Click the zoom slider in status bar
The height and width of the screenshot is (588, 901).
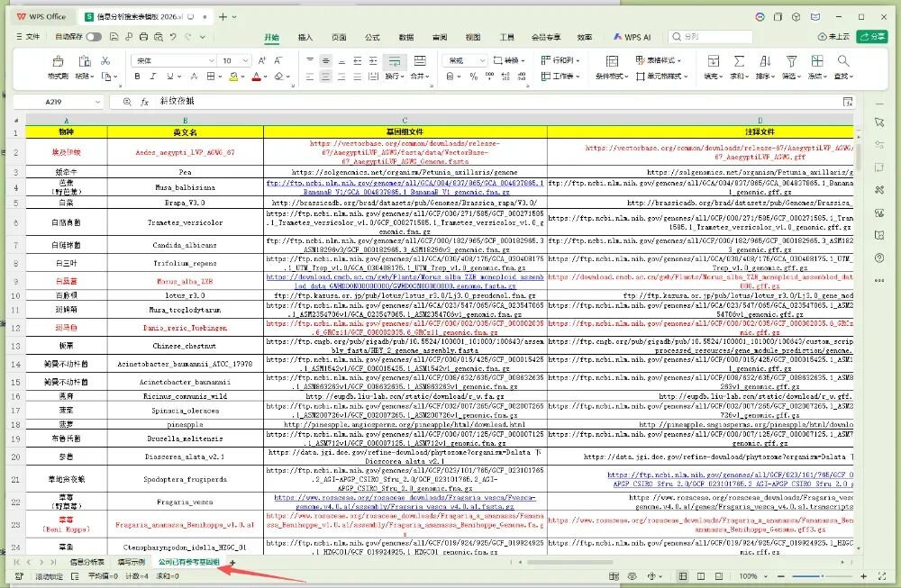(822, 576)
